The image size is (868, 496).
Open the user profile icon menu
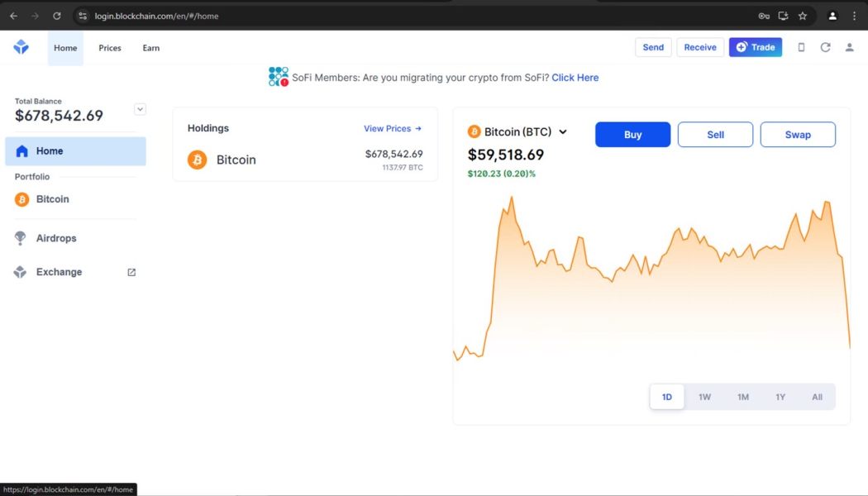click(849, 48)
